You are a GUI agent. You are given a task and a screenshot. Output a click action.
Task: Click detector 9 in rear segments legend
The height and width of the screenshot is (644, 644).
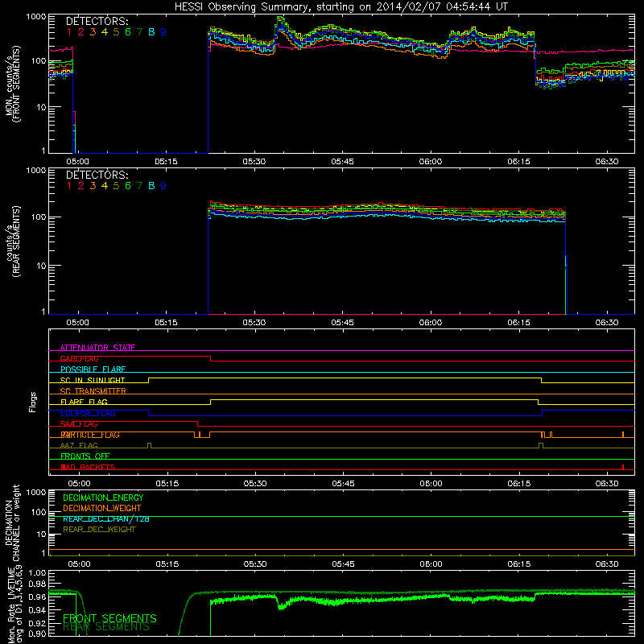[x=163, y=186]
